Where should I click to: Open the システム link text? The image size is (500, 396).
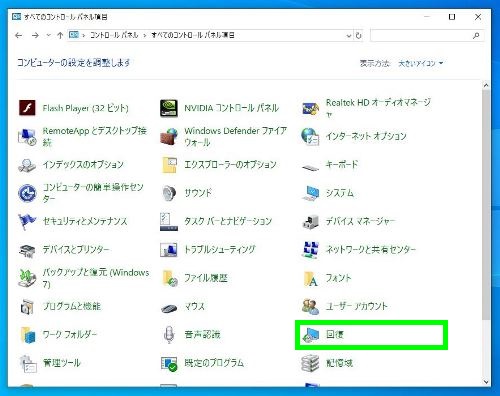[339, 193]
